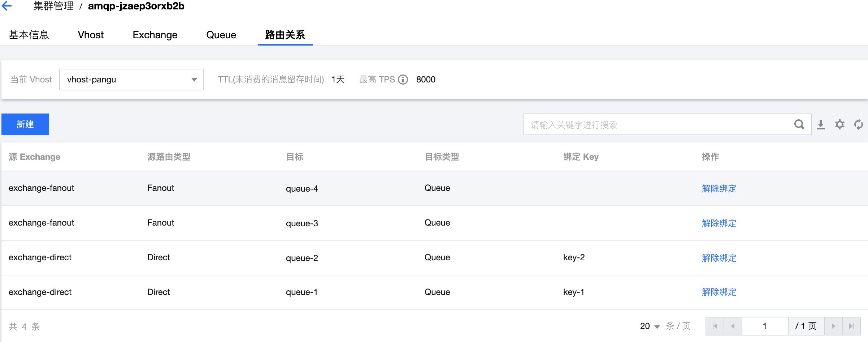Jump to the first page
This screenshot has height=342, width=868.
click(x=715, y=326)
